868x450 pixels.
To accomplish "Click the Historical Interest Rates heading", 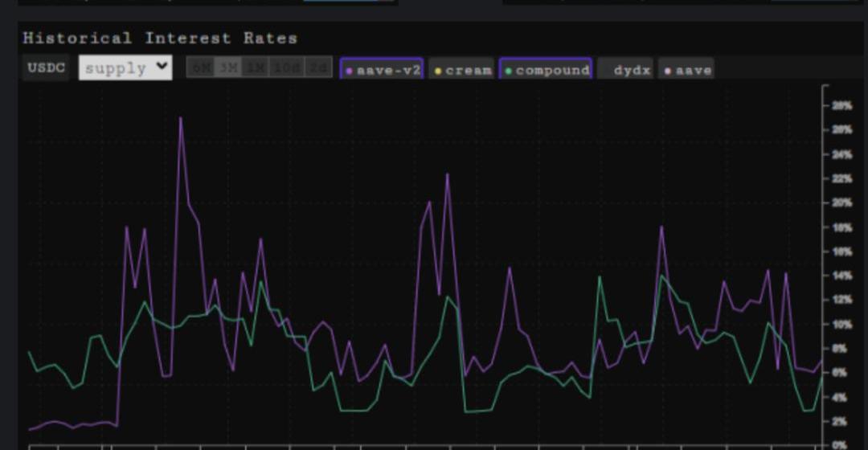I will point(160,38).
